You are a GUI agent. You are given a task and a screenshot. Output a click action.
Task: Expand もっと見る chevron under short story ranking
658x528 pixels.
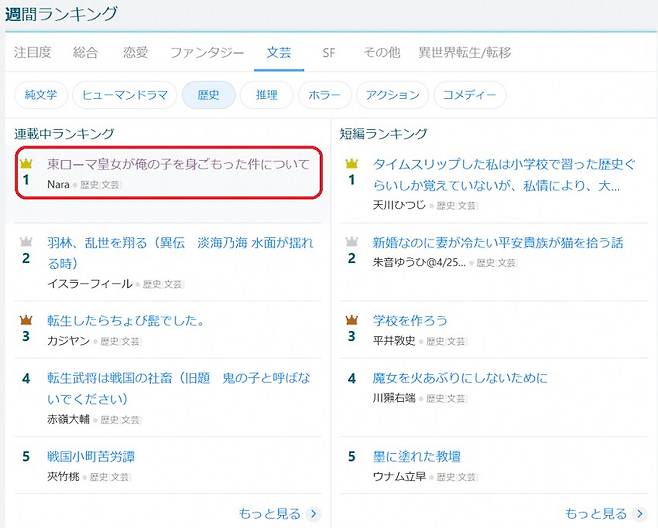(x=640, y=514)
